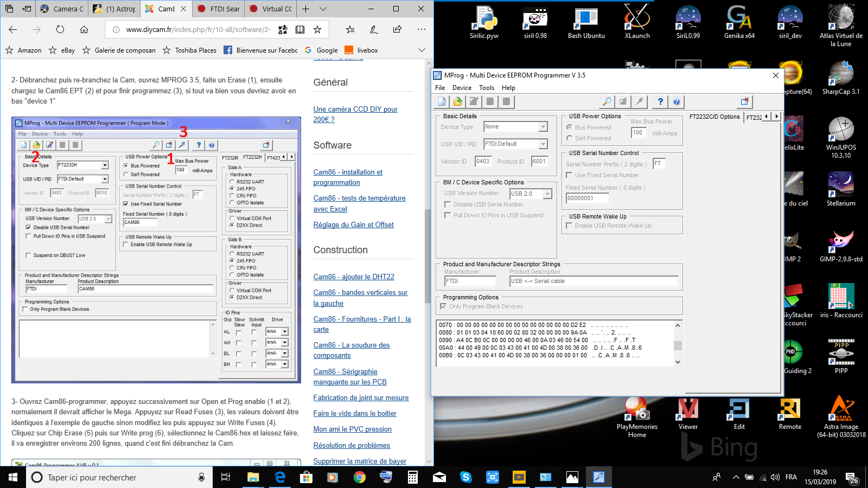Open Edge settings and more menu
Image resolution: width=868 pixels, height=488 pixels.
pyautogui.click(x=422, y=29)
